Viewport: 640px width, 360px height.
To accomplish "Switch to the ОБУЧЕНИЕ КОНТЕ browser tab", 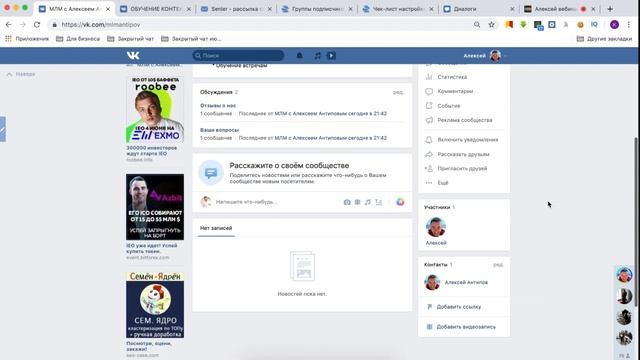I will pyautogui.click(x=155, y=9).
